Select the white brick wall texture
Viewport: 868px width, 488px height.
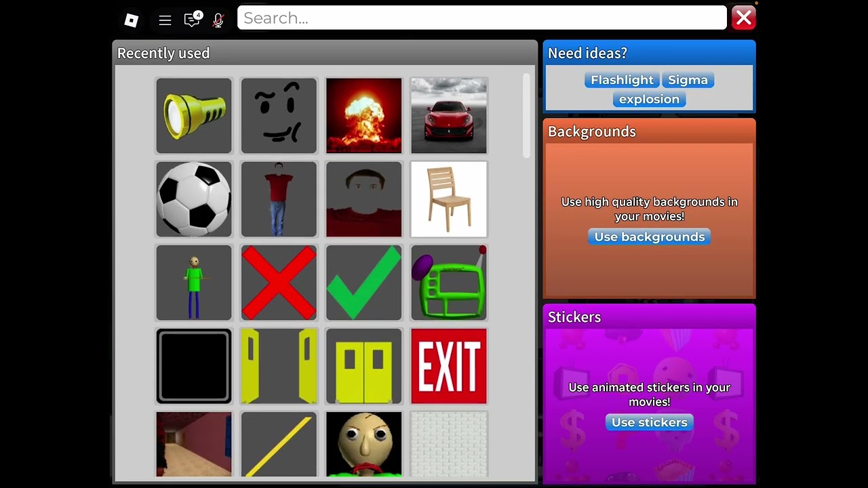click(x=449, y=444)
